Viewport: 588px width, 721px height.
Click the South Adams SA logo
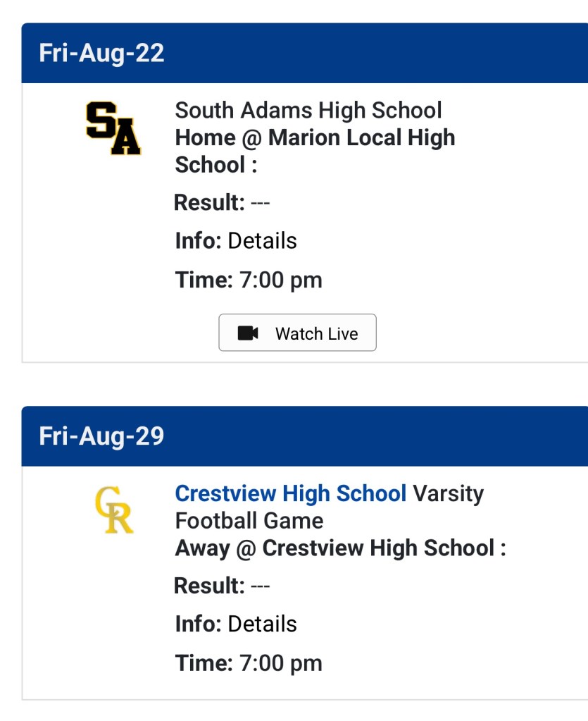[113, 128]
